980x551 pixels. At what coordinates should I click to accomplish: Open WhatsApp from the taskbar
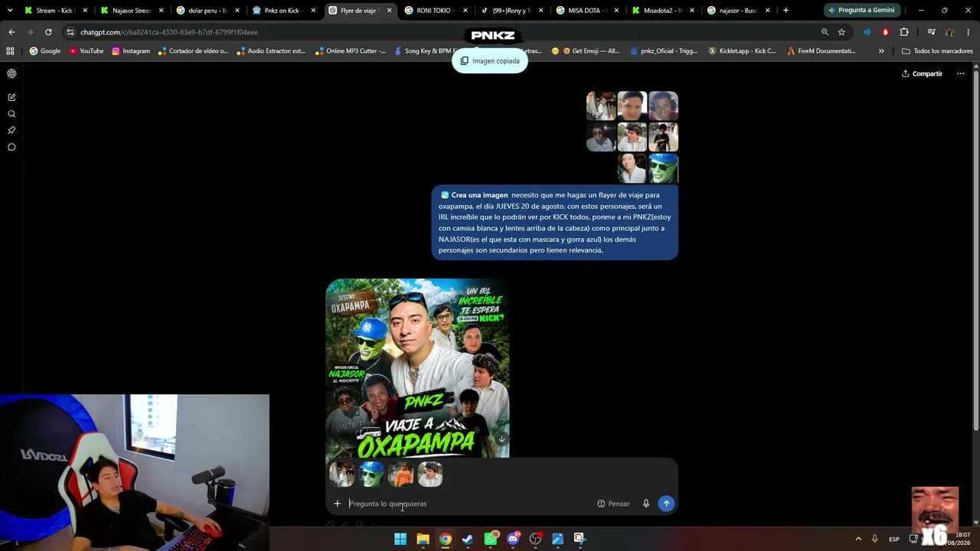click(491, 539)
